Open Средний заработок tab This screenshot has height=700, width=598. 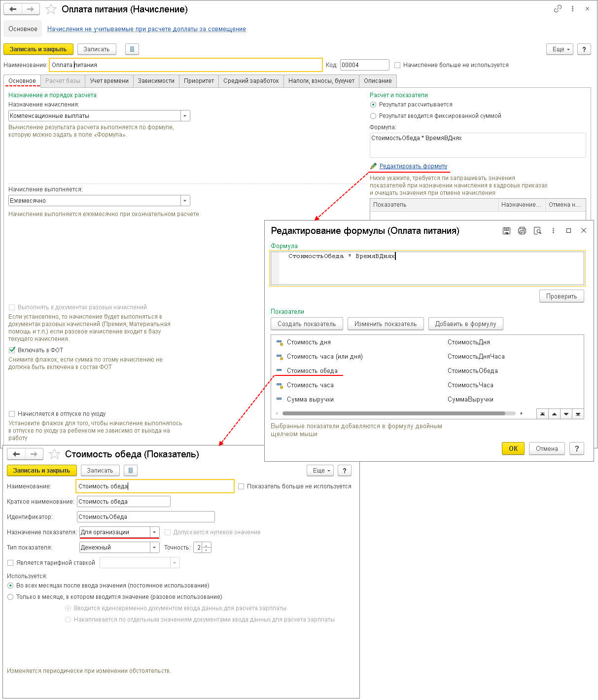pyautogui.click(x=251, y=81)
